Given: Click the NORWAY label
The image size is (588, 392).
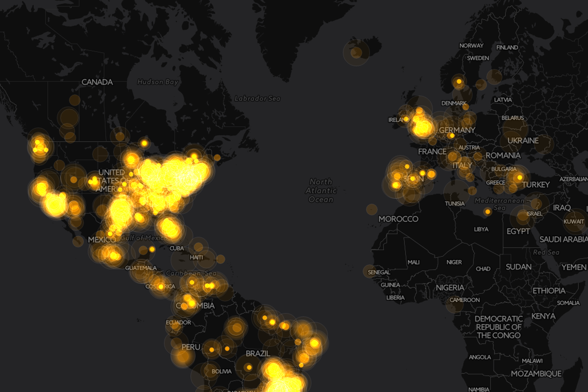Looking at the screenshot, I should point(471,46).
